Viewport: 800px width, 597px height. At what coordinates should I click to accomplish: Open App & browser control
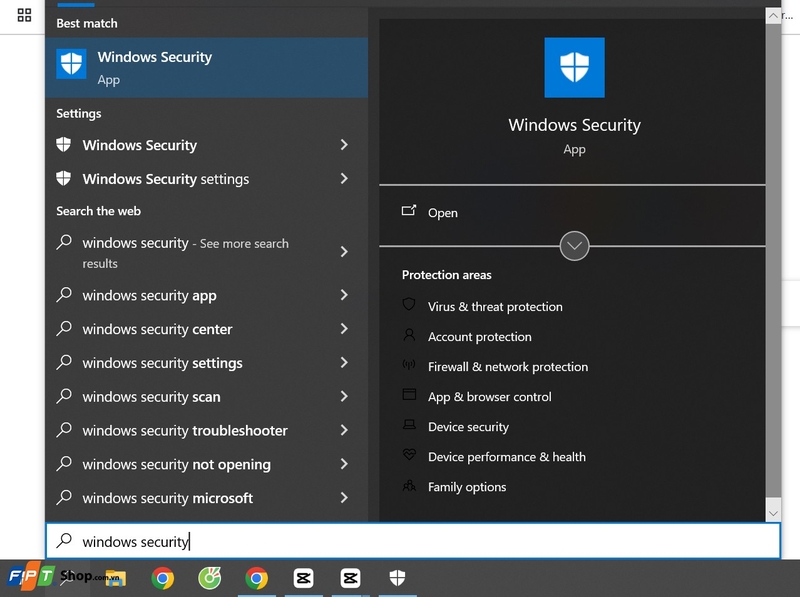coord(489,396)
